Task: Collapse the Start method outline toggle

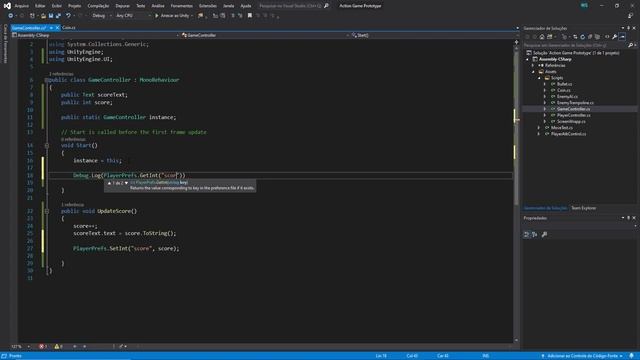Action: pyautogui.click(x=47, y=145)
